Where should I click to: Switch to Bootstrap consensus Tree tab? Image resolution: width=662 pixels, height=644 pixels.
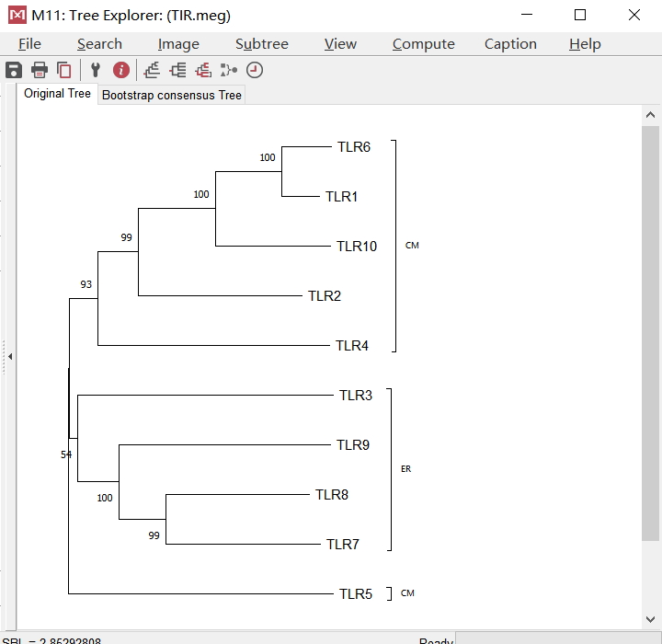[171, 95]
